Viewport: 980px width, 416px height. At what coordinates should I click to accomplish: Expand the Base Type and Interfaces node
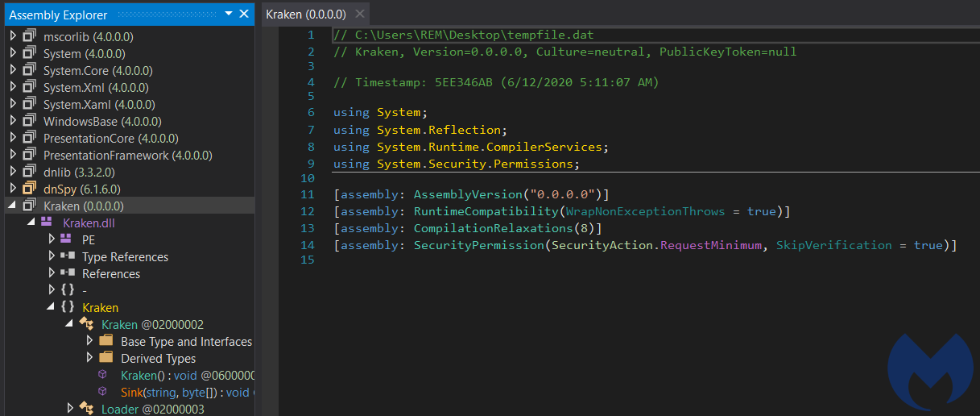(x=90, y=341)
